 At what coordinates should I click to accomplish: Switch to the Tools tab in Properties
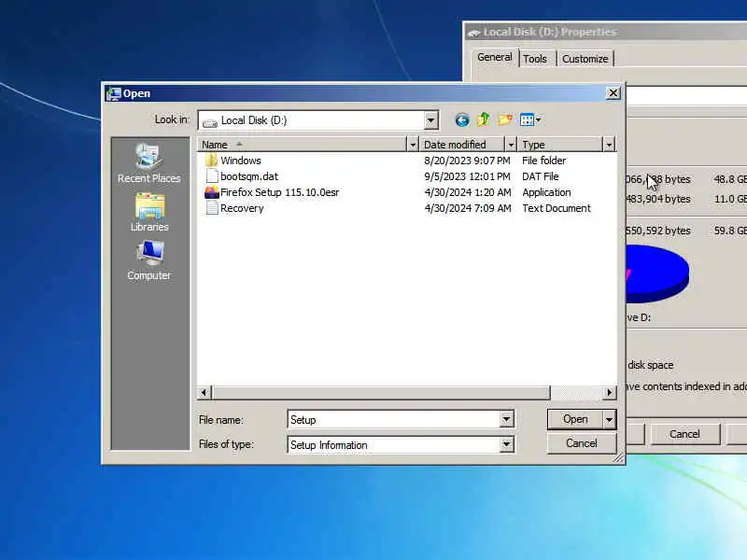click(x=534, y=59)
